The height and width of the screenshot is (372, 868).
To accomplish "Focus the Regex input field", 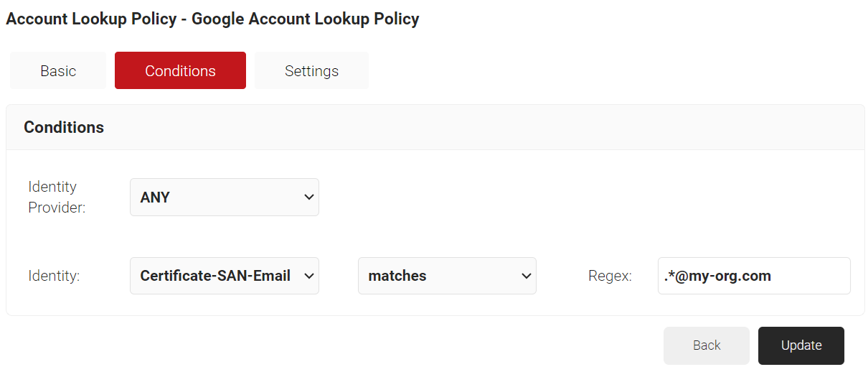I will [x=753, y=276].
